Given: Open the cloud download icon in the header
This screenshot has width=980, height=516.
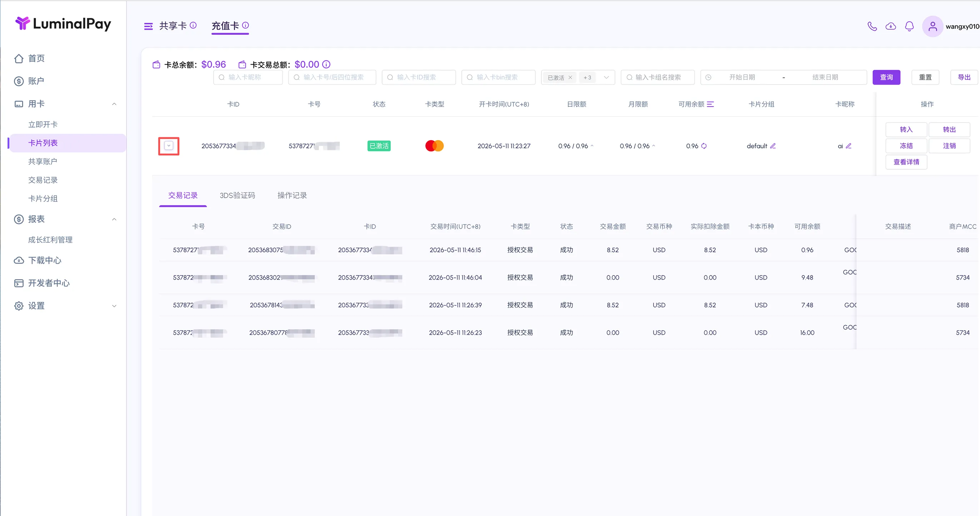Looking at the screenshot, I should 891,26.
